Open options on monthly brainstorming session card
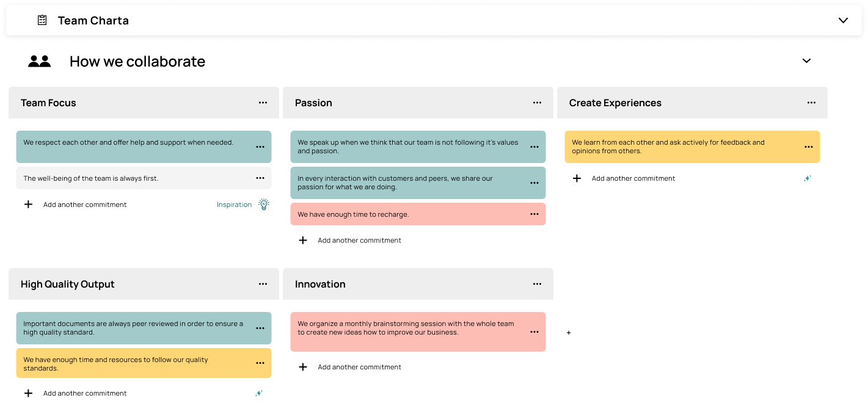 pos(534,332)
